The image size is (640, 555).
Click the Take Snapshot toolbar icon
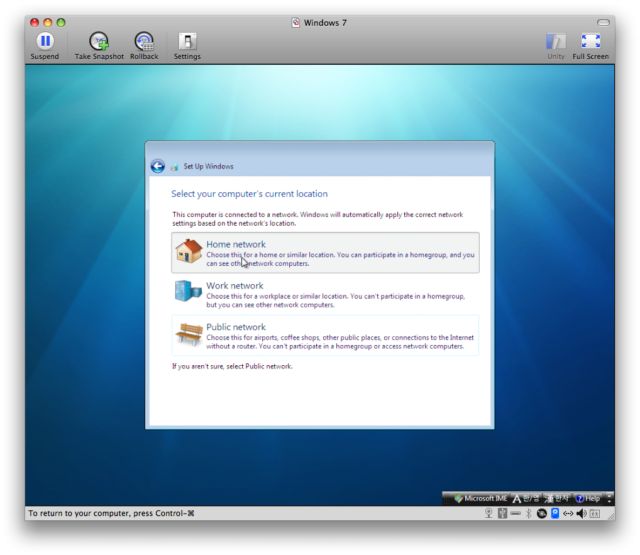[99, 41]
